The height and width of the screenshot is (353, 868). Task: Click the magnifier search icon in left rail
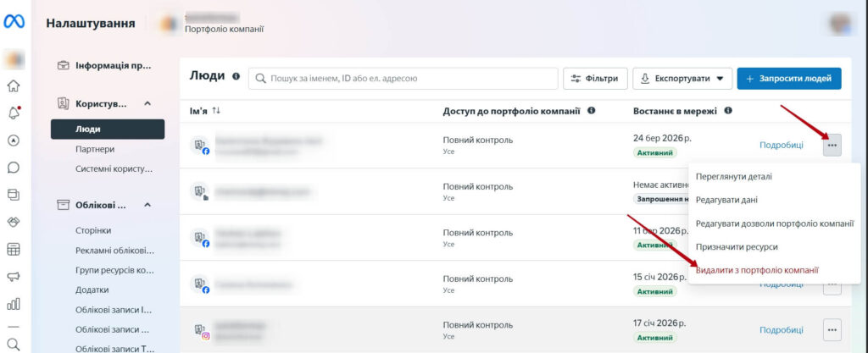coord(14,343)
